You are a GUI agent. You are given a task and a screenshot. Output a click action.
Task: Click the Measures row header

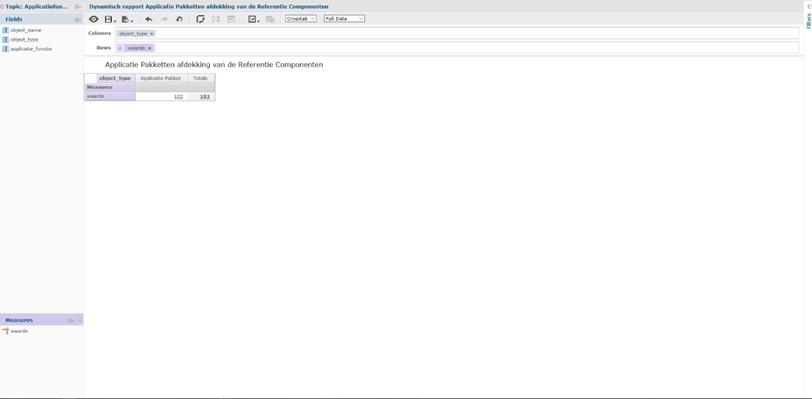(x=110, y=88)
